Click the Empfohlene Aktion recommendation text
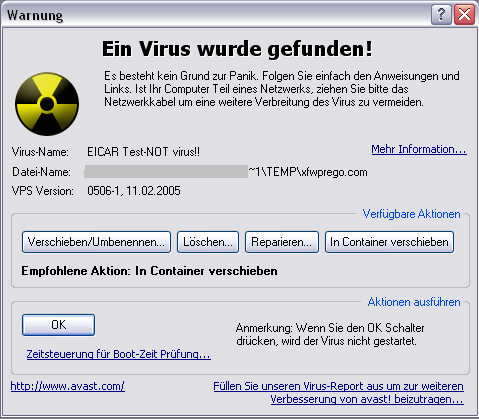This screenshot has height=419, width=479. [149, 271]
